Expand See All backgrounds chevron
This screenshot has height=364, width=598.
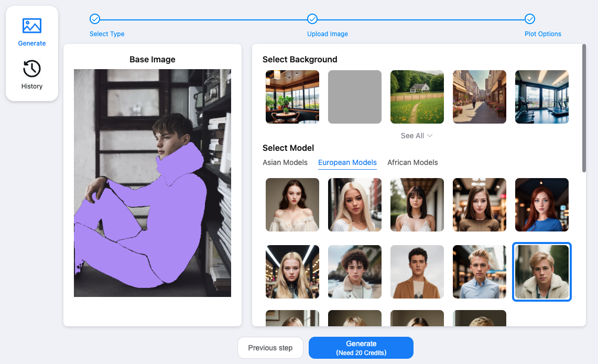[430, 136]
